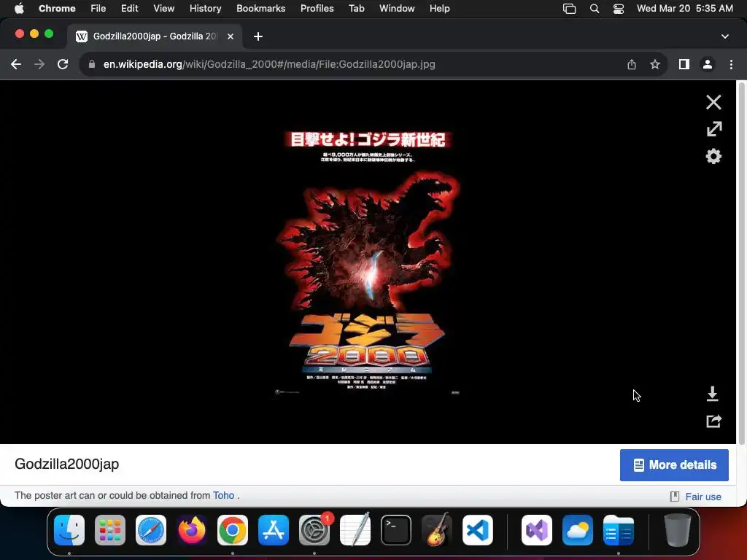Viewport: 747px width, 560px height.
Task: Open the History menu
Action: pos(205,9)
